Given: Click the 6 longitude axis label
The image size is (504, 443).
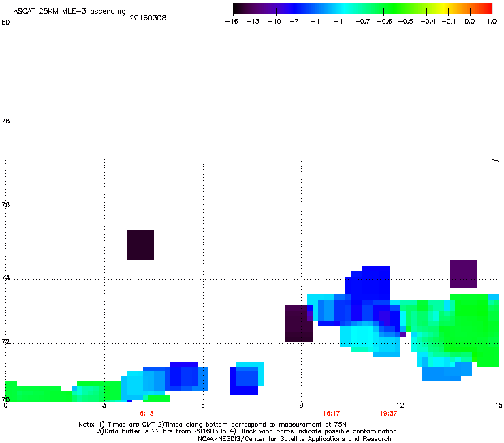Looking at the screenshot, I should click(x=203, y=406).
